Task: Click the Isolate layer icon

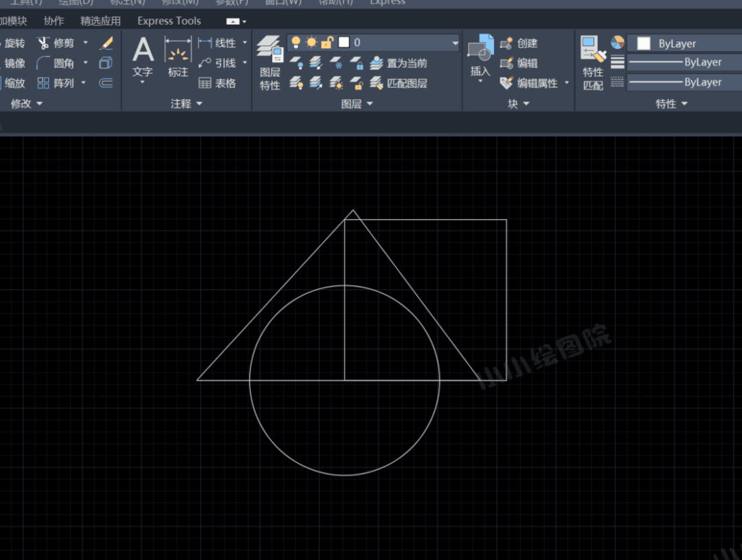Action: [316, 63]
